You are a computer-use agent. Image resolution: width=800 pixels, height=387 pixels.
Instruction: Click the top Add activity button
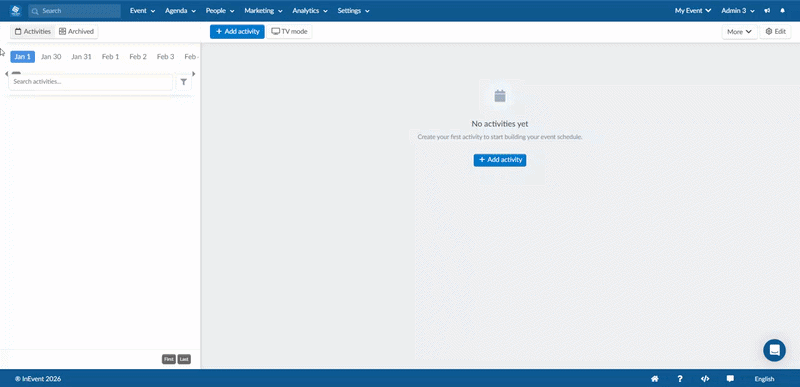click(x=237, y=32)
